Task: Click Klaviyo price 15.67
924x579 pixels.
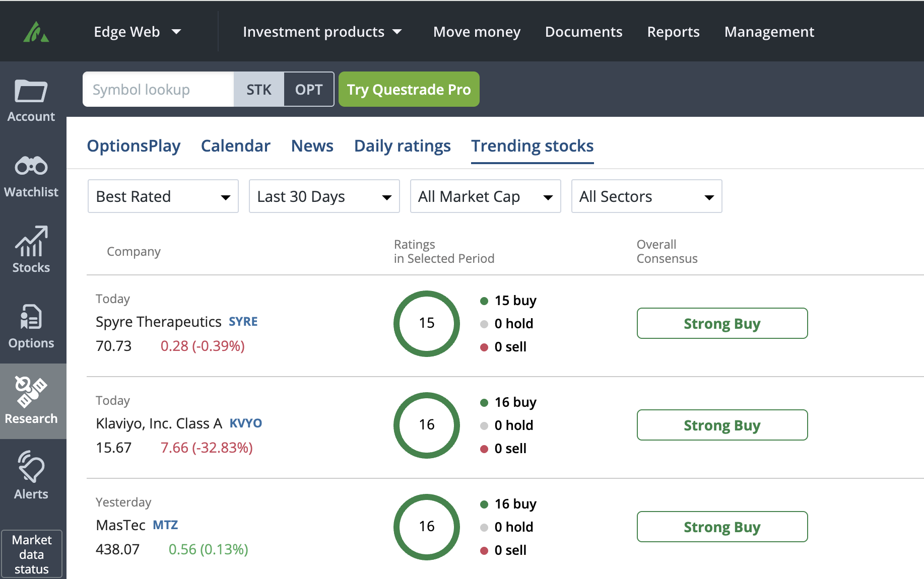Action: tap(113, 448)
